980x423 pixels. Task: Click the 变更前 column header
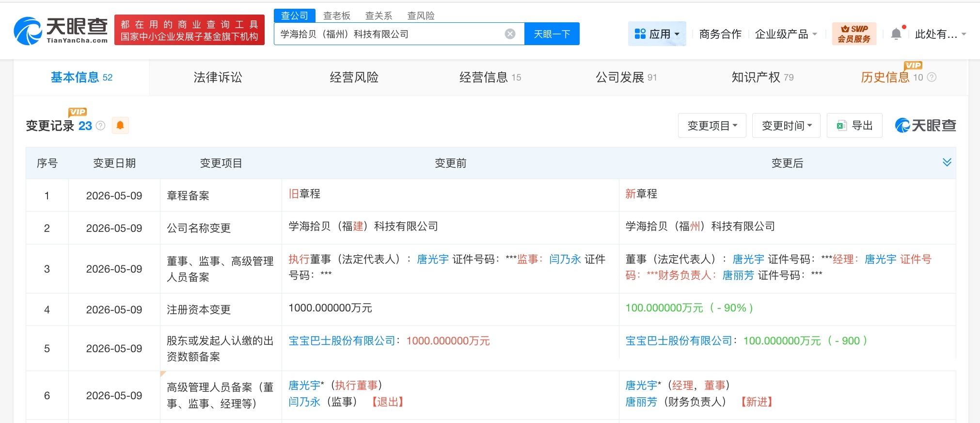450,163
